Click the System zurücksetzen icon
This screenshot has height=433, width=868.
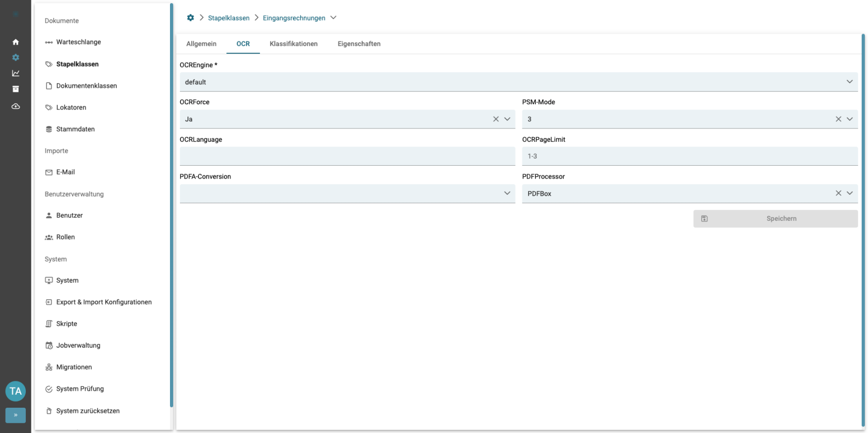tap(49, 411)
